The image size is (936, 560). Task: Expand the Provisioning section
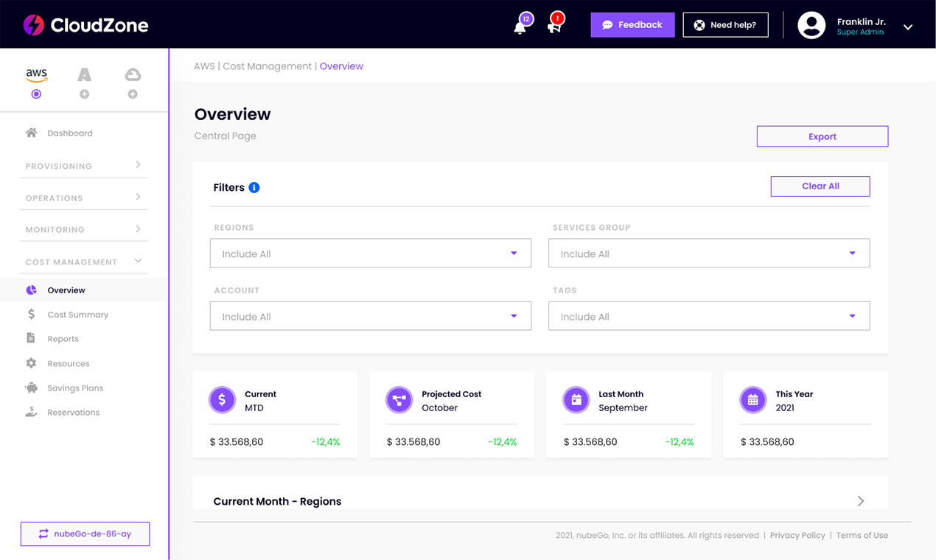click(83, 166)
